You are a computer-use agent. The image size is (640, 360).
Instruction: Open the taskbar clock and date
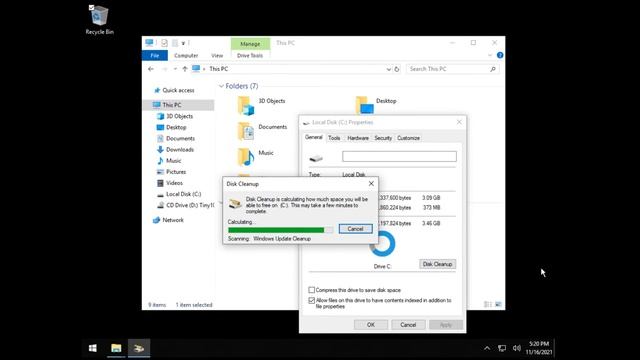tap(539, 348)
